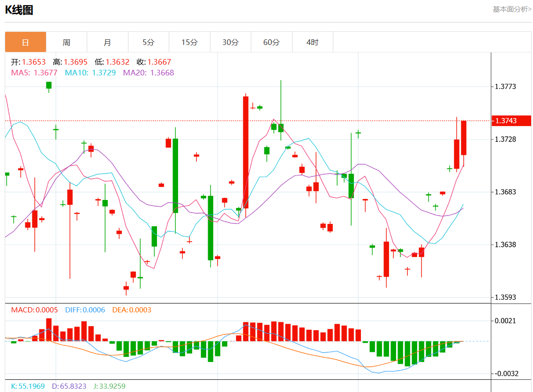Click the red 1.3743 current price tag

click(x=511, y=120)
